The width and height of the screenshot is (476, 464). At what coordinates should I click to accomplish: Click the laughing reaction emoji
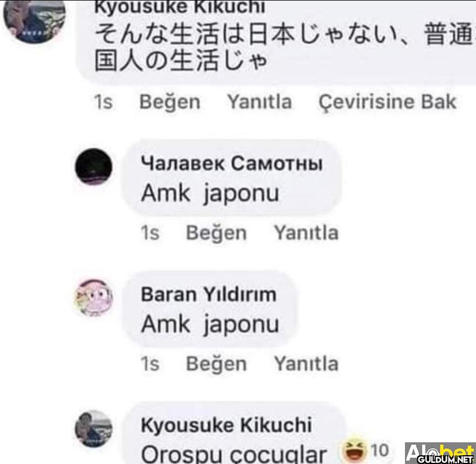[x=354, y=449]
